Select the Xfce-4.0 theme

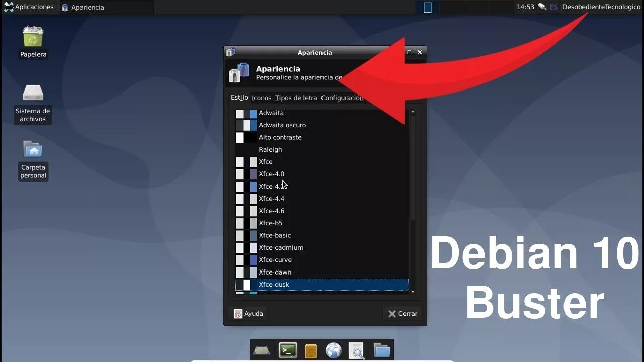tap(321, 174)
